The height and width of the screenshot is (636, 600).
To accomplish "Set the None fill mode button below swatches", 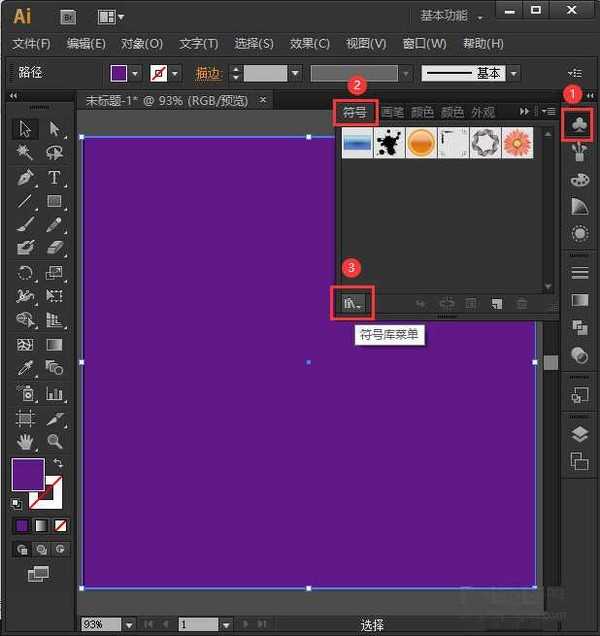I will (61, 525).
